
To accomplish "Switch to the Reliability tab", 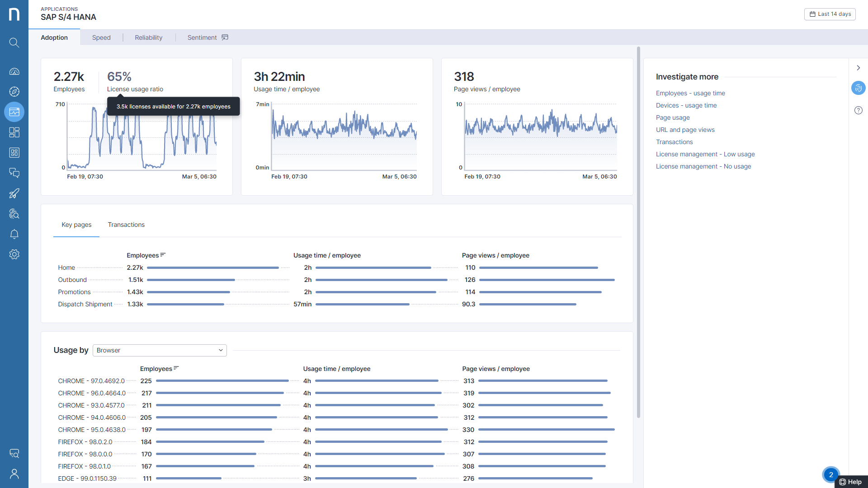I will pos(148,38).
